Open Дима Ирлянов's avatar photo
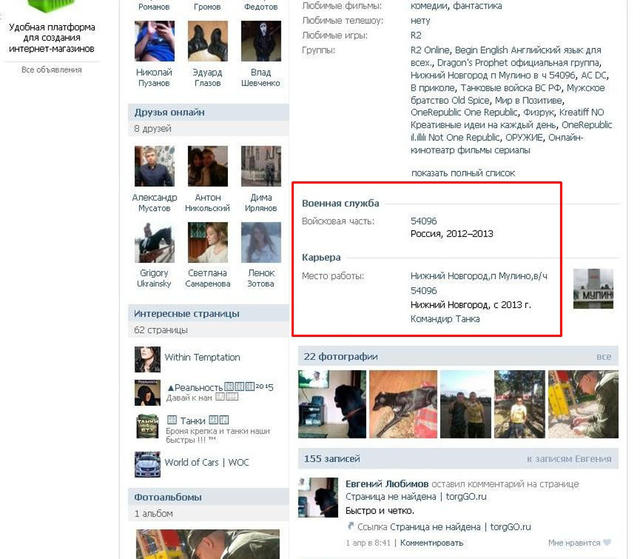The width and height of the screenshot is (640, 559). (x=261, y=166)
